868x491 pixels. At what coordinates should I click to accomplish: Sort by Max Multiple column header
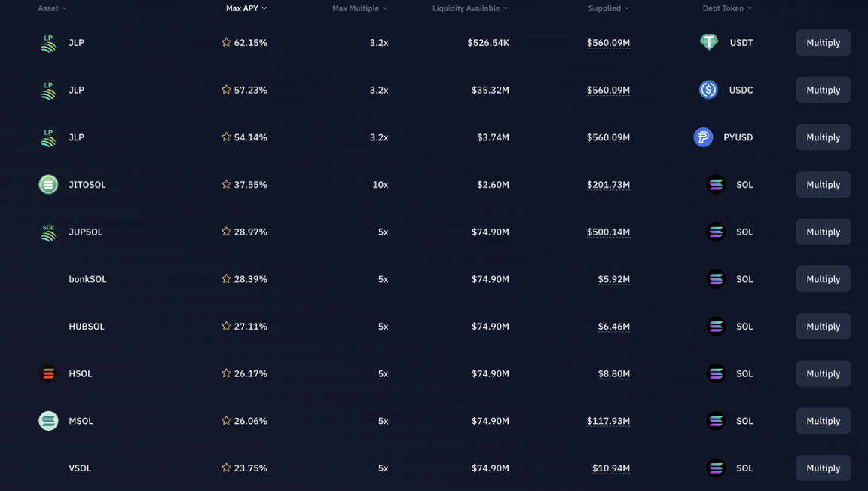coord(359,8)
